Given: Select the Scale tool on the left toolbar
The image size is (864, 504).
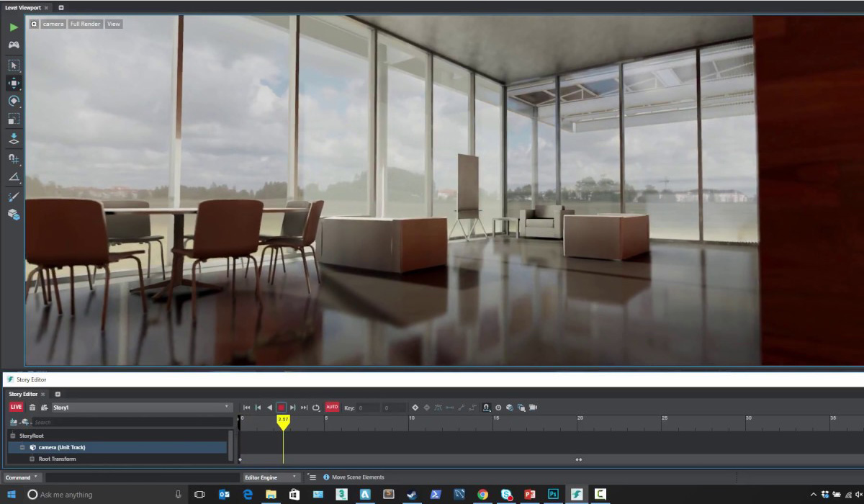Looking at the screenshot, I should pos(13,120).
